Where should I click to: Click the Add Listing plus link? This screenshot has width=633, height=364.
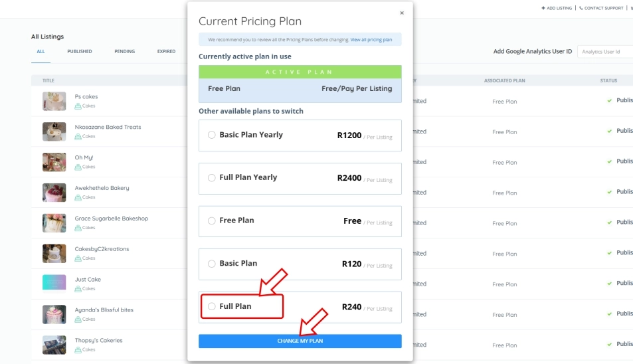point(557,8)
